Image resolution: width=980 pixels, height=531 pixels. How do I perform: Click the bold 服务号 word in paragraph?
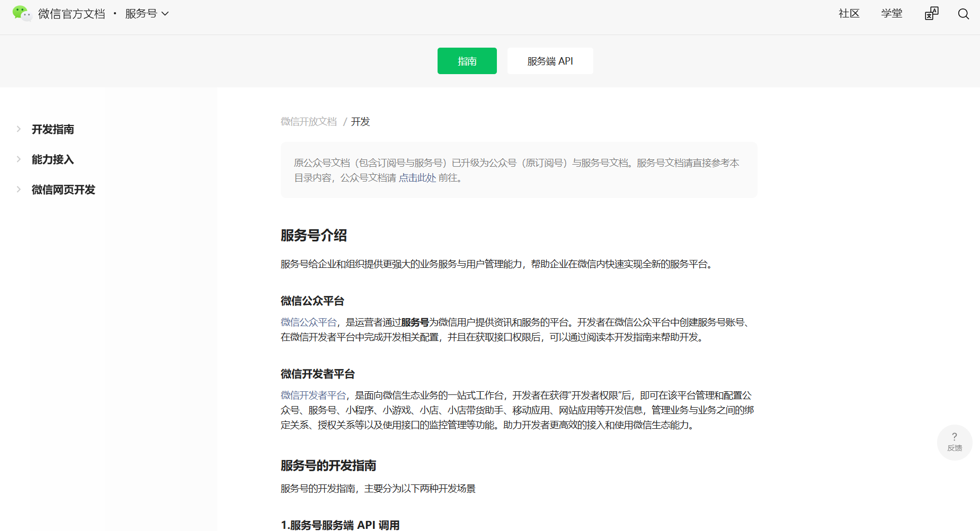[x=415, y=322]
